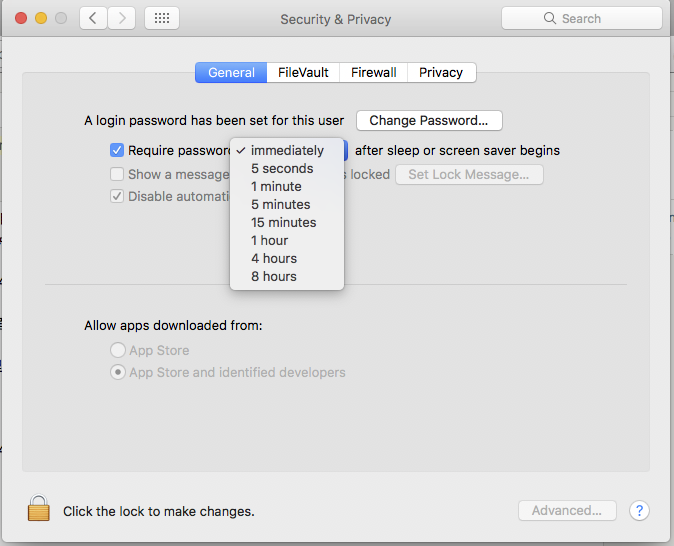The height and width of the screenshot is (546, 674).
Task: Go forward with the right chevron button
Action: (122, 18)
